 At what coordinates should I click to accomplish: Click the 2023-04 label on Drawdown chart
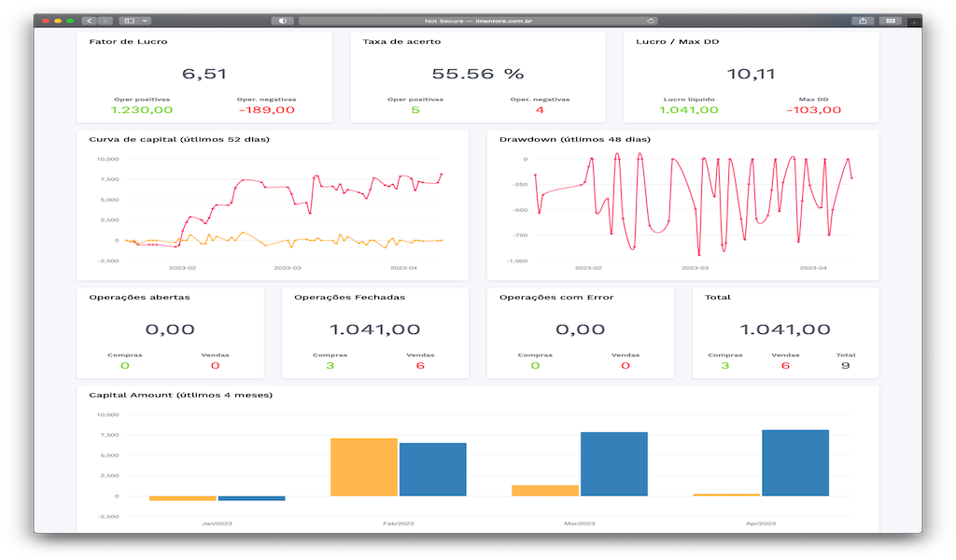[x=813, y=268]
